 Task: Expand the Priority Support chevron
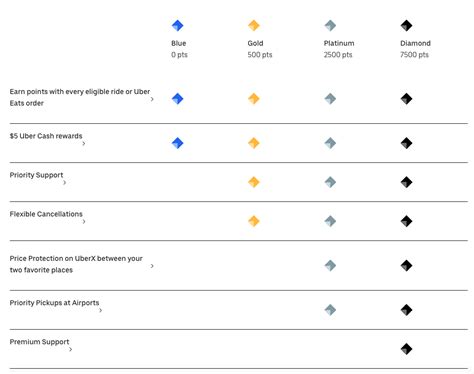click(65, 182)
